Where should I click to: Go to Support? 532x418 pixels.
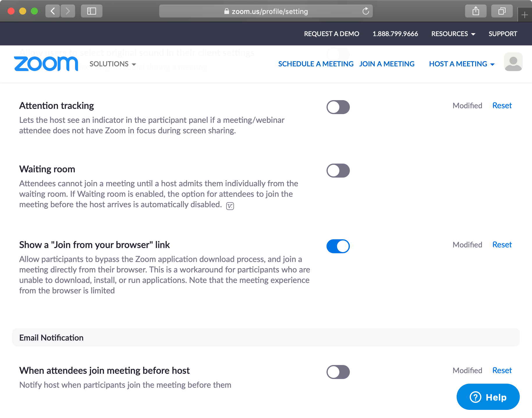(503, 34)
